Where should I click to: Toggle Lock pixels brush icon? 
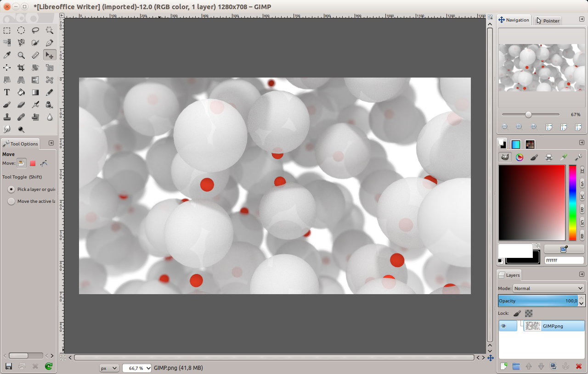[517, 313]
